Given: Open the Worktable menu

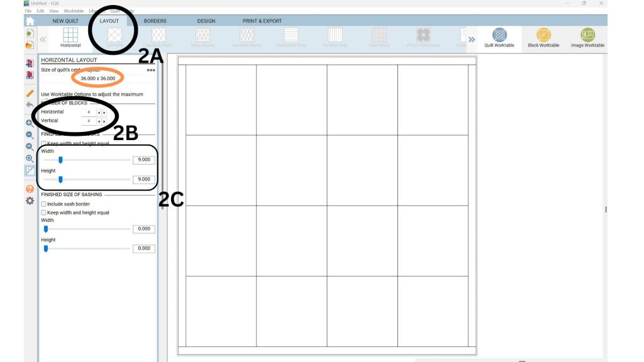Looking at the screenshot, I should [74, 11].
